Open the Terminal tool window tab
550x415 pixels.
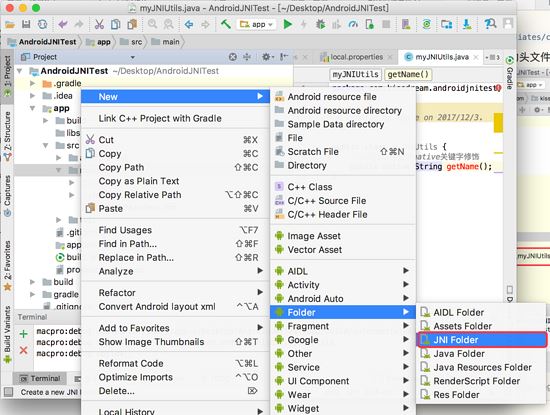[x=40, y=379]
